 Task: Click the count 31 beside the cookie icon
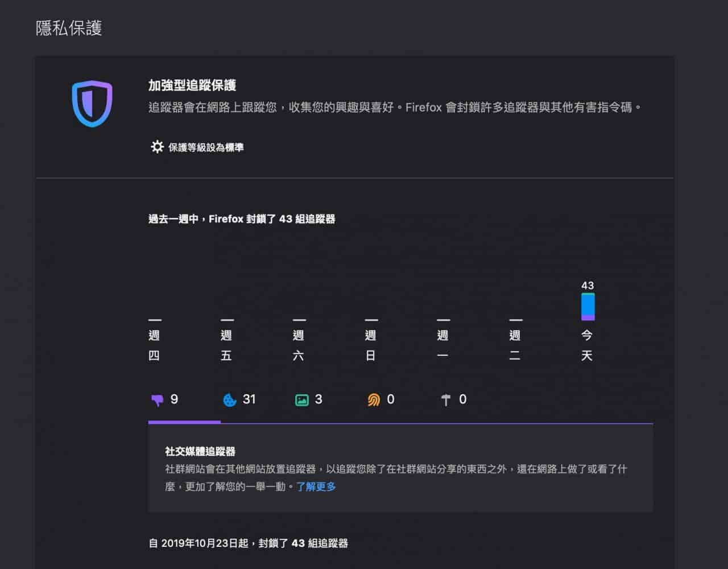point(249,399)
